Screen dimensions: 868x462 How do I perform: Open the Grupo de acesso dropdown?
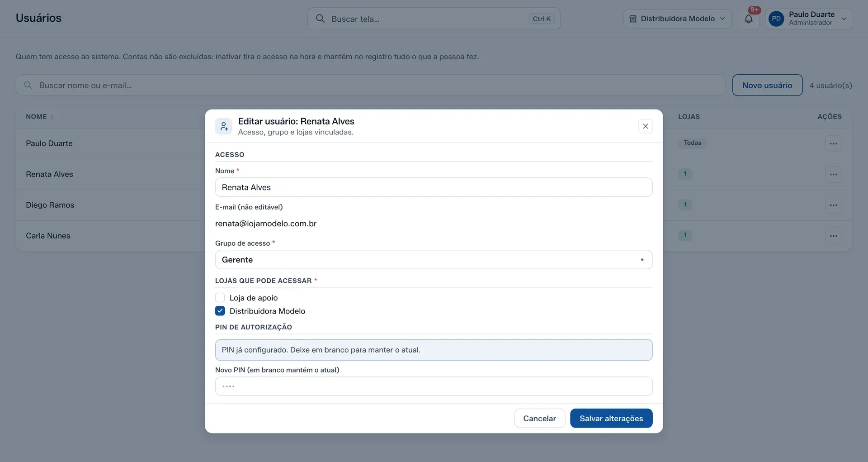click(x=434, y=260)
